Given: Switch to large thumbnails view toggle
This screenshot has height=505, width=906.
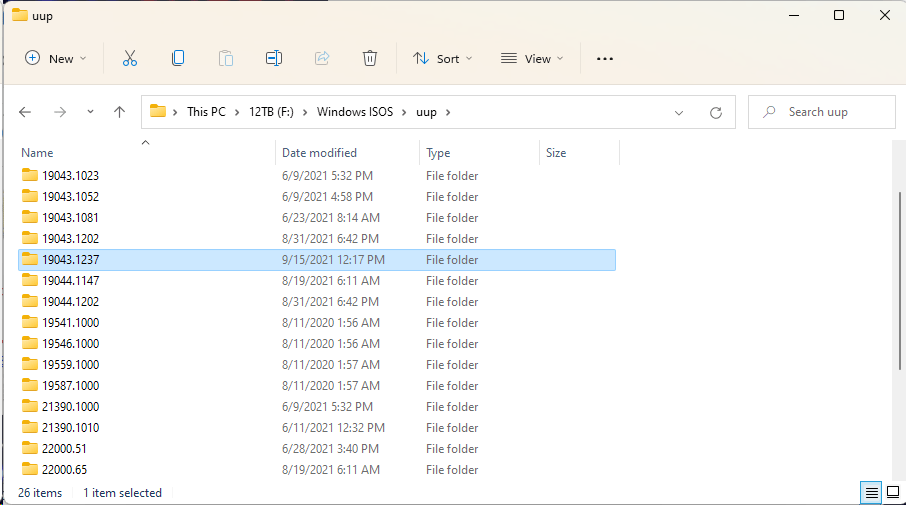Looking at the screenshot, I should (x=893, y=492).
